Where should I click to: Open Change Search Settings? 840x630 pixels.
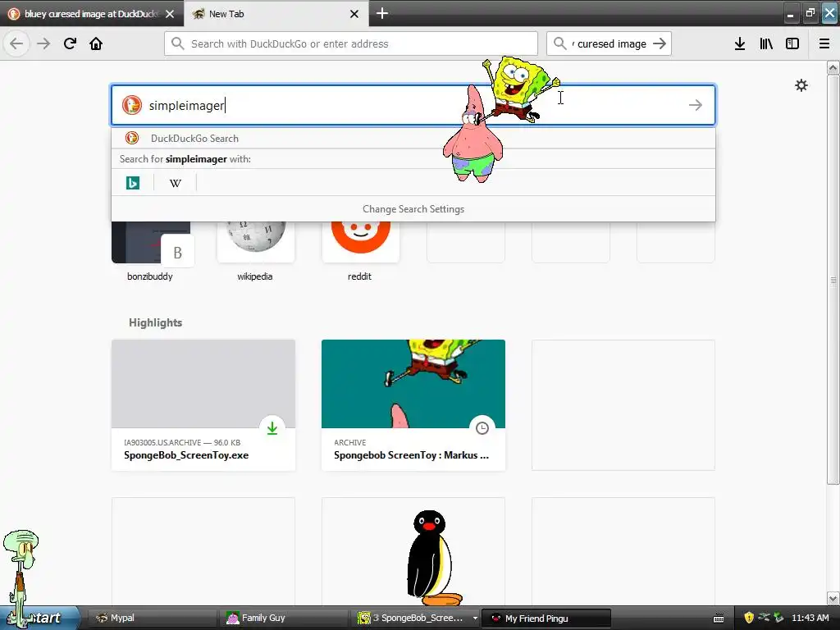[x=413, y=209]
